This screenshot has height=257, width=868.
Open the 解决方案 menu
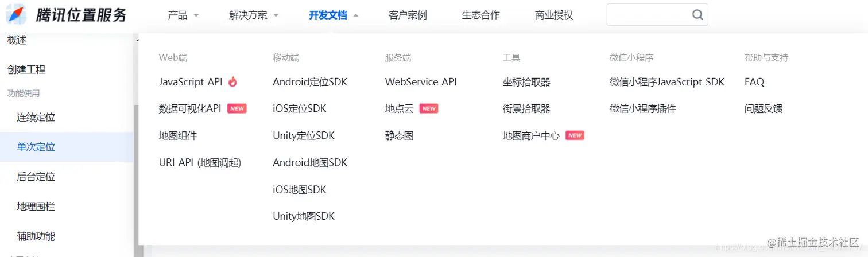click(248, 15)
